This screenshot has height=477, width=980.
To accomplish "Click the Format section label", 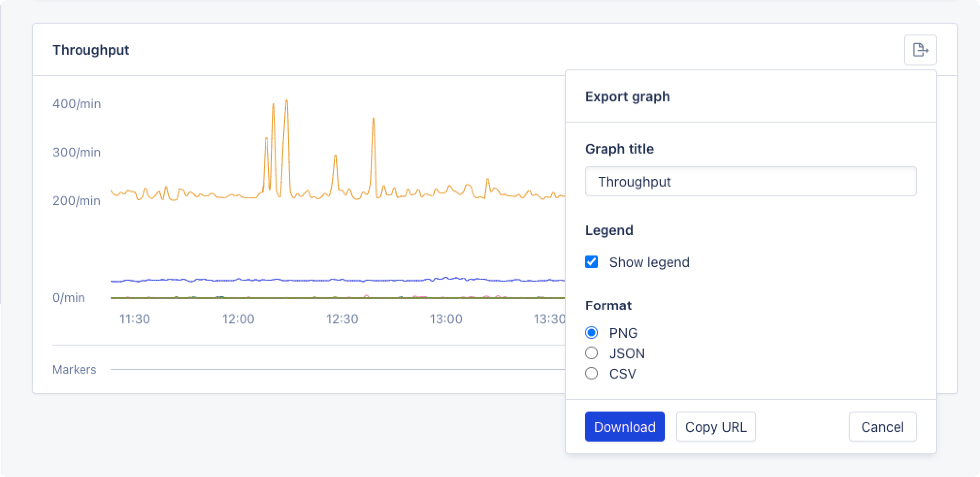I will 608,305.
